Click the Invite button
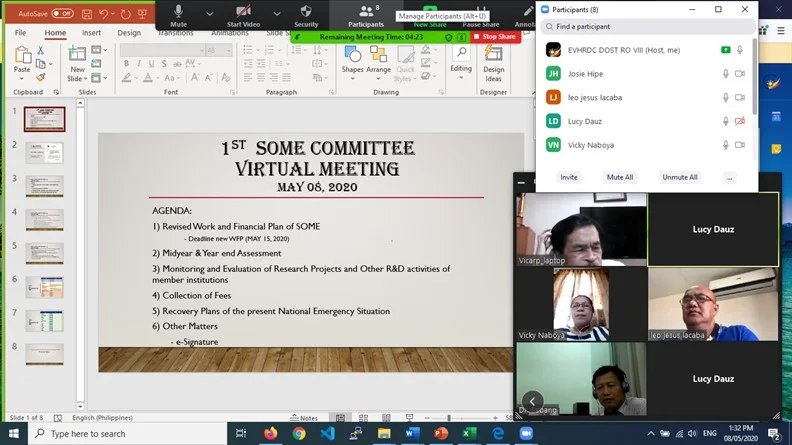This screenshot has height=445, width=792. 569,177
